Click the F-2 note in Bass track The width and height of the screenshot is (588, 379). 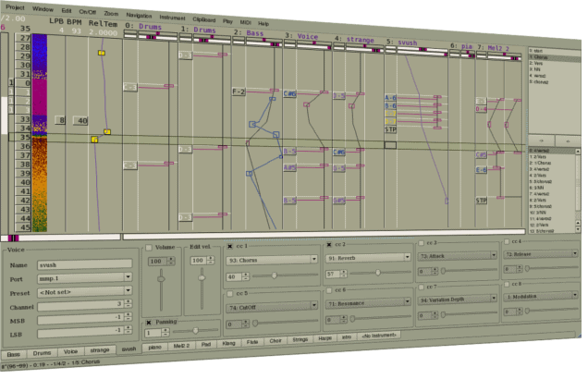click(x=239, y=92)
